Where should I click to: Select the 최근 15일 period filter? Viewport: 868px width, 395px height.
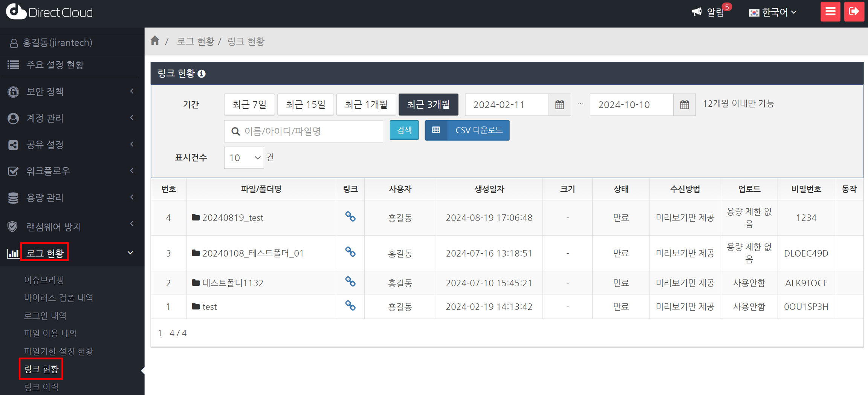(x=305, y=104)
